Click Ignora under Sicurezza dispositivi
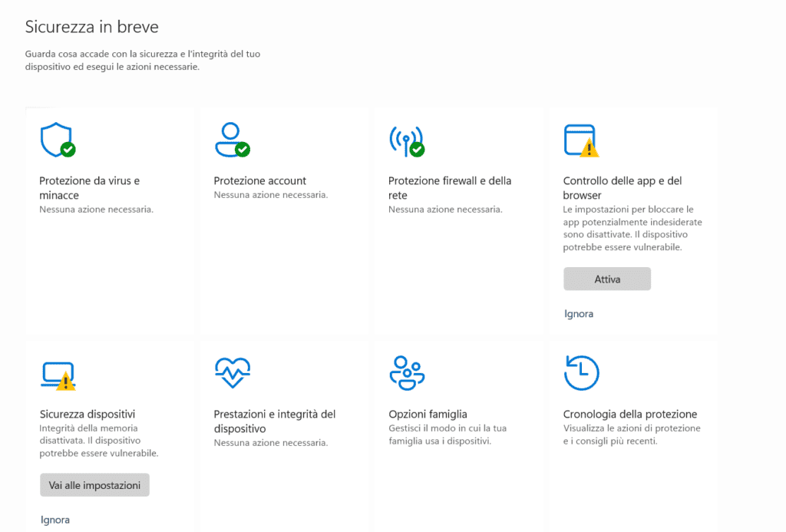The height and width of the screenshot is (532, 786). coord(55,520)
